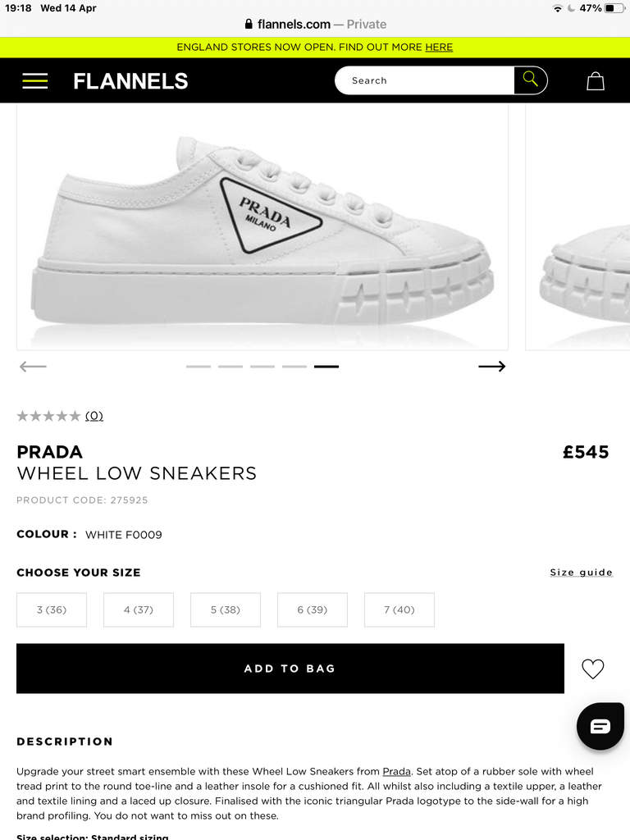Show previous product image with left arrow

tap(33, 367)
